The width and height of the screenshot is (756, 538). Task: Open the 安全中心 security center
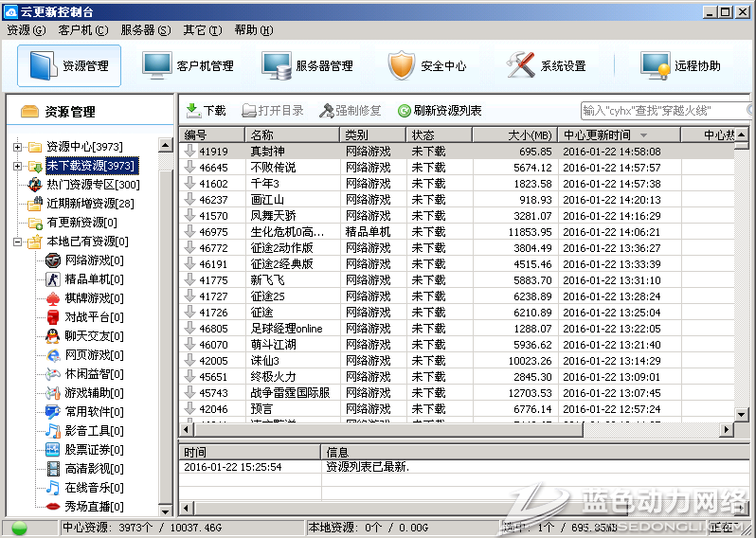click(427, 66)
